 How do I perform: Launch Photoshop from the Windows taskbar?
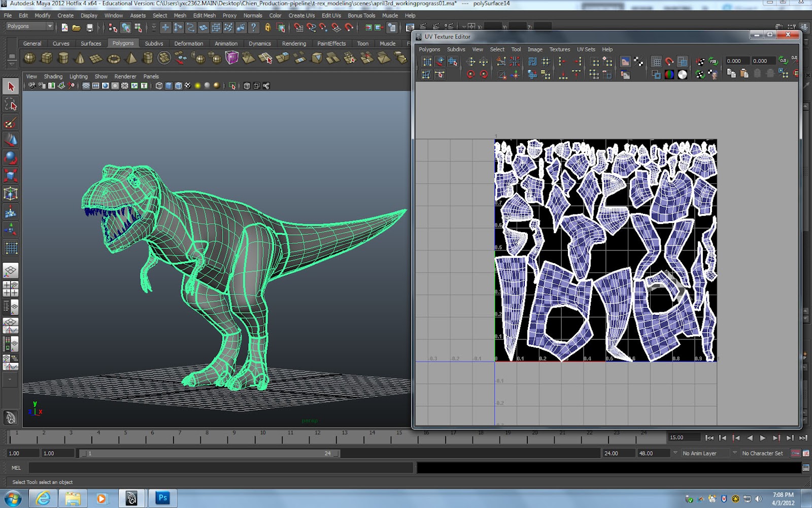point(162,497)
